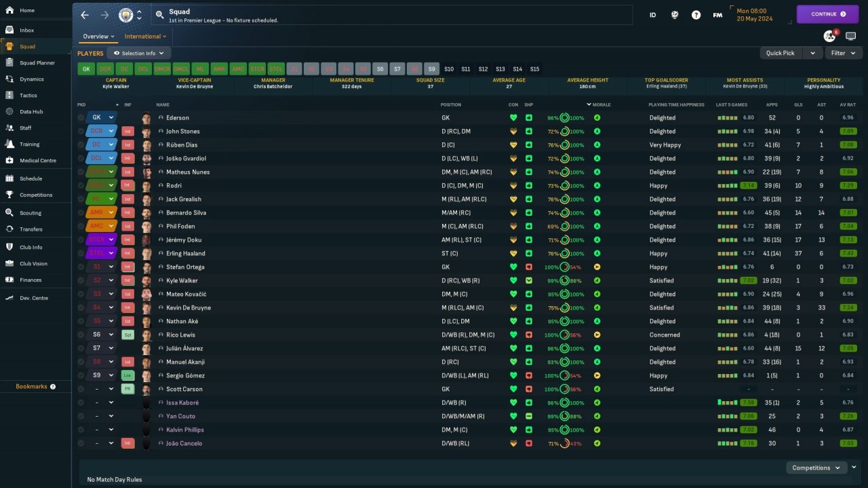Viewport: 868px width, 488px height.
Task: Open Squad Planner in sidebar
Action: (37, 63)
